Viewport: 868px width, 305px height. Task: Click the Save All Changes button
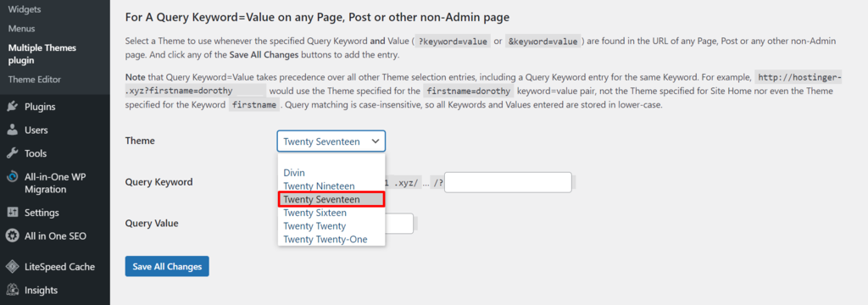167,266
